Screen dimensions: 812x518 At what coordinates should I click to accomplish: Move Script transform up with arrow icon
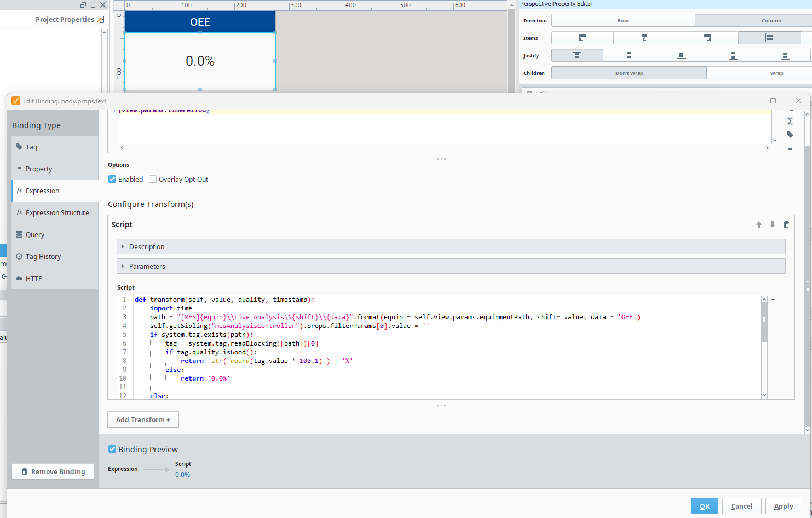[x=759, y=225]
